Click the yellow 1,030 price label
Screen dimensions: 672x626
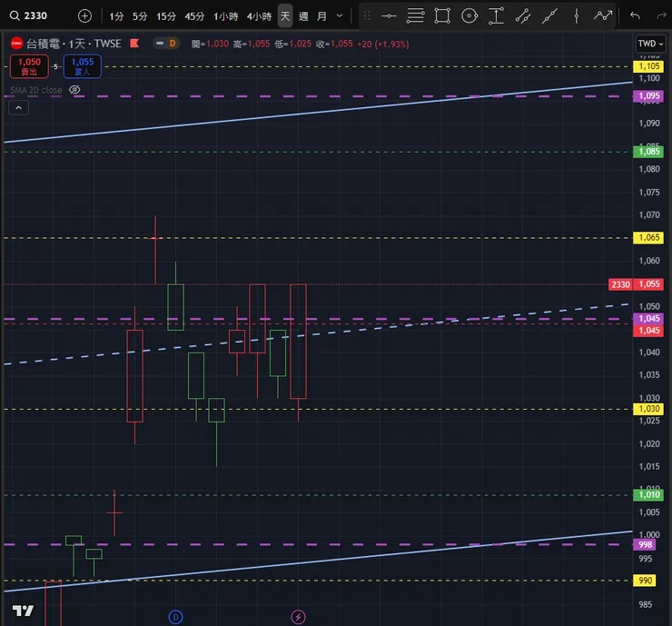point(648,409)
